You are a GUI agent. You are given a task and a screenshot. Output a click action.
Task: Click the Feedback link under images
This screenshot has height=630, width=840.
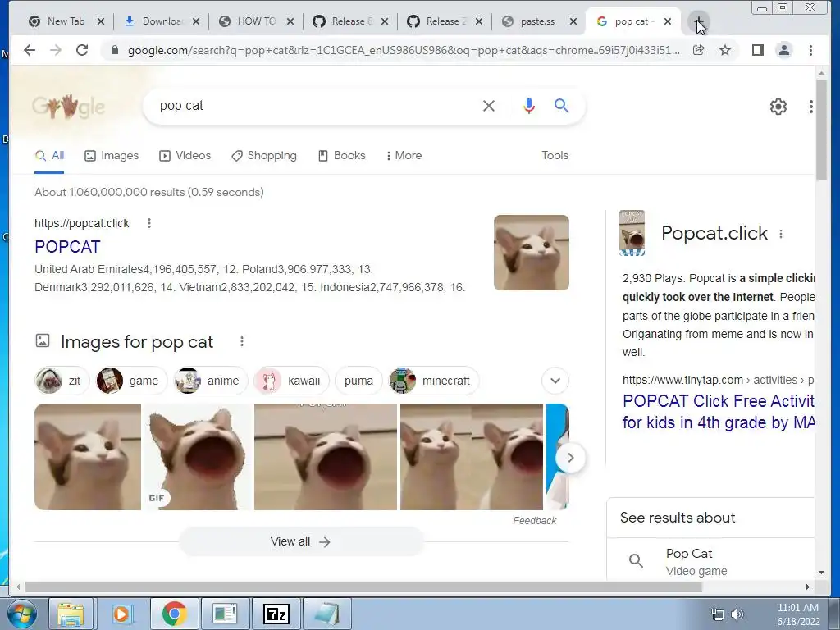click(x=534, y=521)
